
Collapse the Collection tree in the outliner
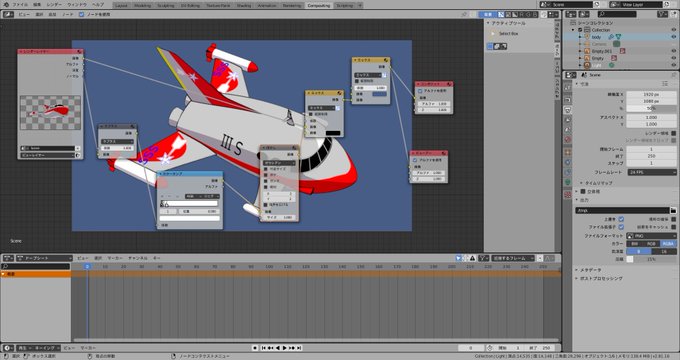[x=574, y=30]
